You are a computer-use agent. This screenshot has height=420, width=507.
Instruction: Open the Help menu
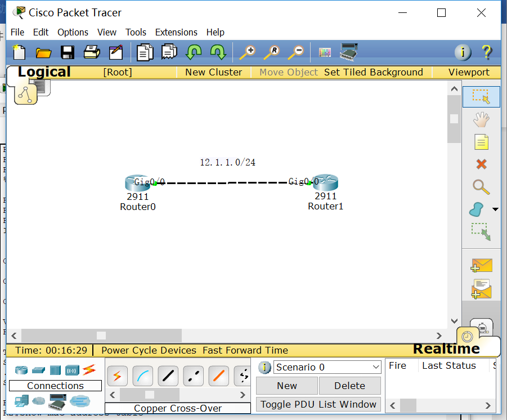pos(216,32)
